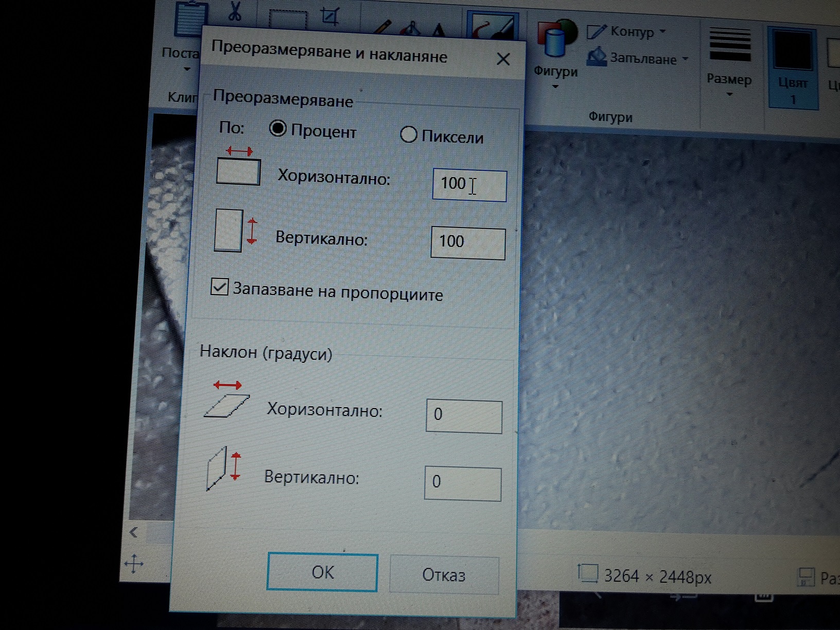The width and height of the screenshot is (840, 630).
Task: Expand the Фигури dropdown arrow
Action: pyautogui.click(x=555, y=87)
